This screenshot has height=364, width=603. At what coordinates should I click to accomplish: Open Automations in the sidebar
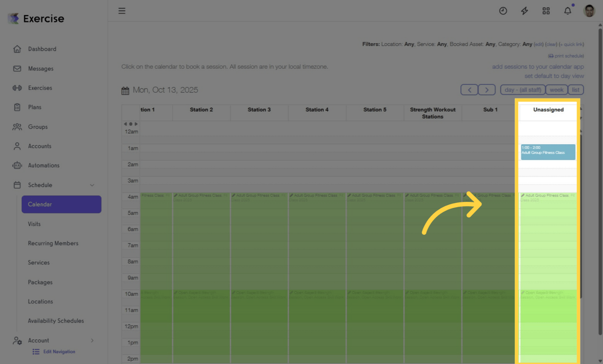pos(46,165)
